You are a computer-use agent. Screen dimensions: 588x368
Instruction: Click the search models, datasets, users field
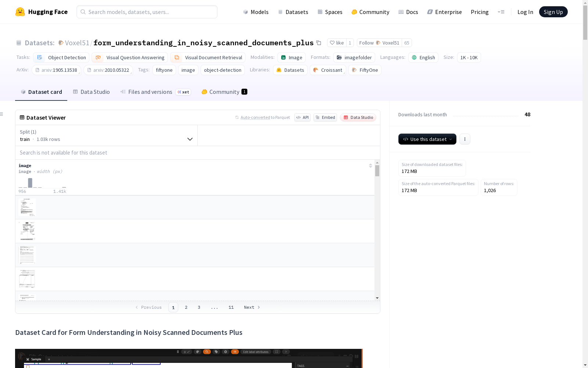[147, 12]
